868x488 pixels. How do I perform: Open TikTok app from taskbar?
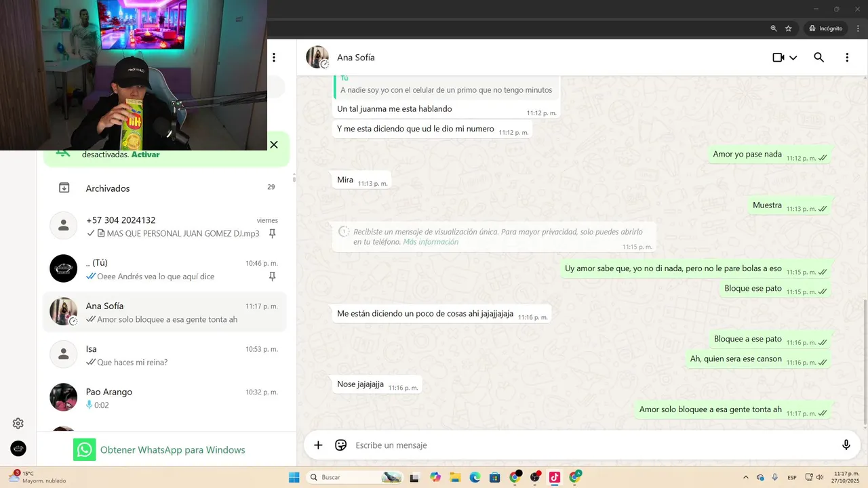point(555,477)
